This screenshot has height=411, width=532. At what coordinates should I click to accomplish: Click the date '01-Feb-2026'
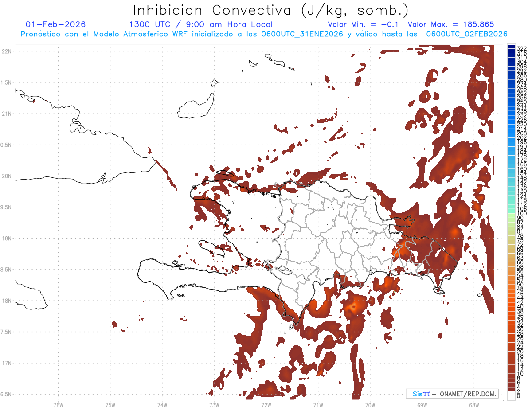[x=55, y=24]
